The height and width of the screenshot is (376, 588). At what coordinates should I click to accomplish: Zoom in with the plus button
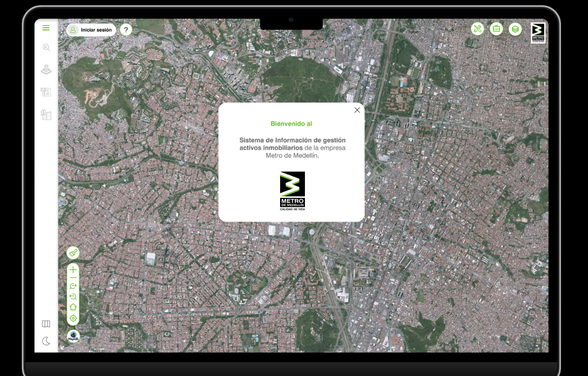73,270
